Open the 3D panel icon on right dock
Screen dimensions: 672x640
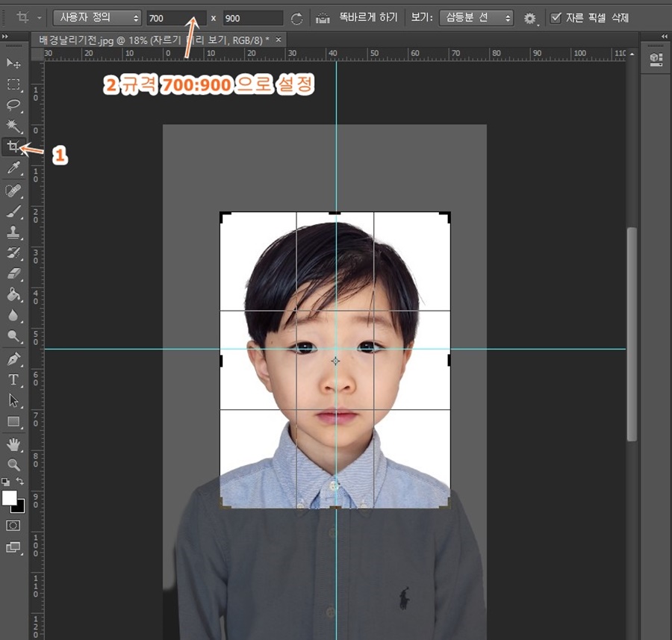pos(656,59)
